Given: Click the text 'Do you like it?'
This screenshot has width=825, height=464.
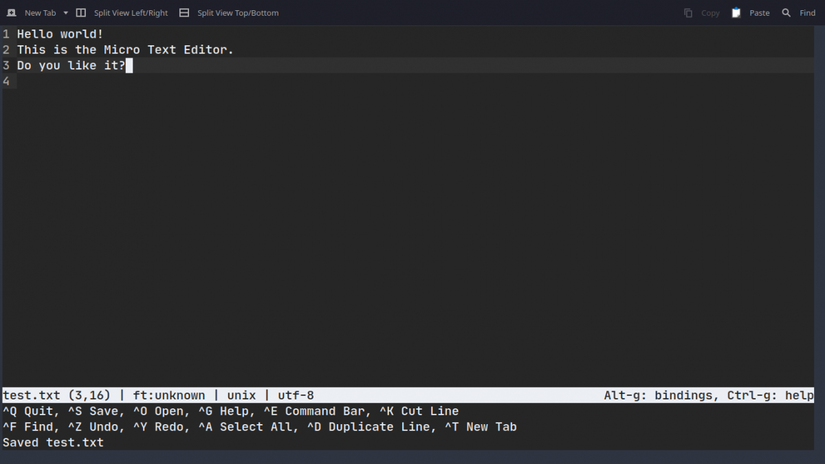Looking at the screenshot, I should [x=71, y=66].
